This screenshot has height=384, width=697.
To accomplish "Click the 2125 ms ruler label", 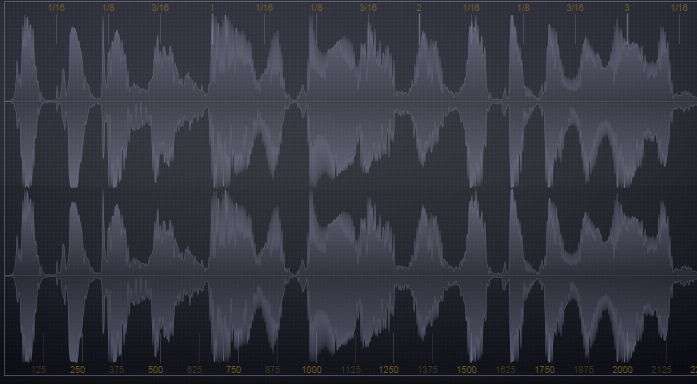I will point(661,370).
